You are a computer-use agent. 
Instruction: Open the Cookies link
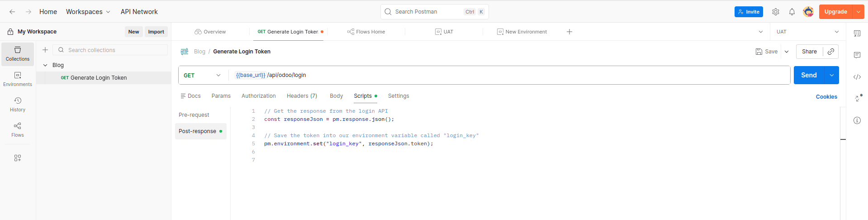click(x=826, y=97)
